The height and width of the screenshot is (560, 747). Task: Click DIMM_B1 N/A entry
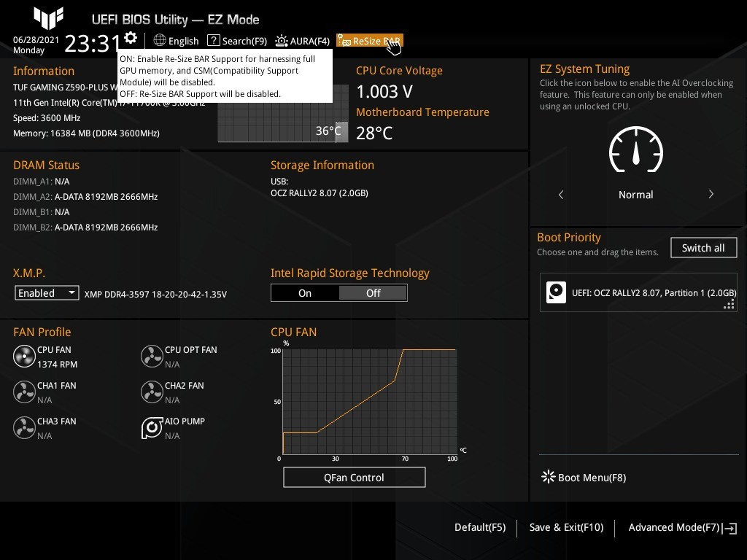pos(42,212)
